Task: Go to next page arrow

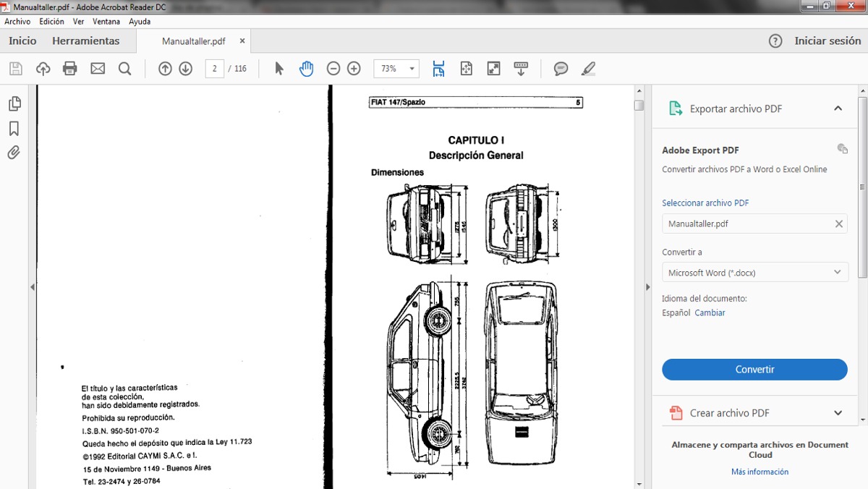Action: click(x=186, y=69)
